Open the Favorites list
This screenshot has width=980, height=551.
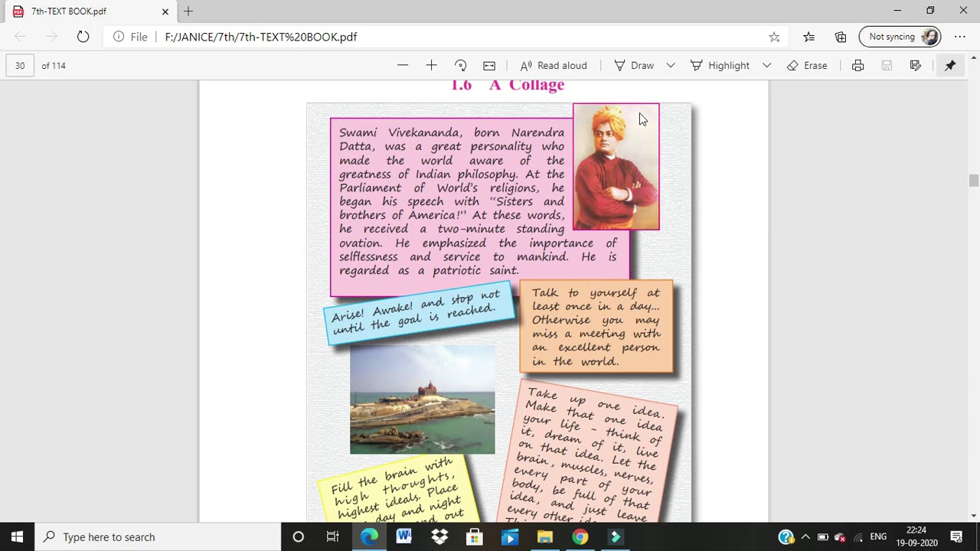coord(809,37)
